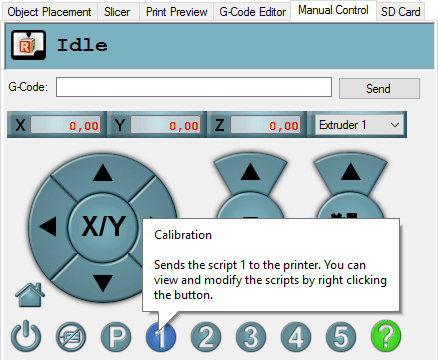Screen dimensions: 438x360
Task: Open the green help question mark
Action: pyautogui.click(x=386, y=336)
